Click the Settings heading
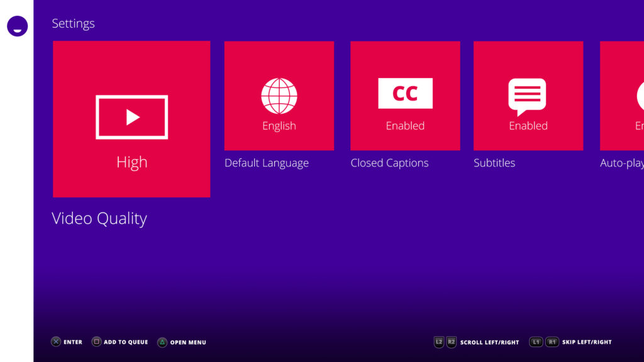Image resolution: width=644 pixels, height=362 pixels. point(73,23)
